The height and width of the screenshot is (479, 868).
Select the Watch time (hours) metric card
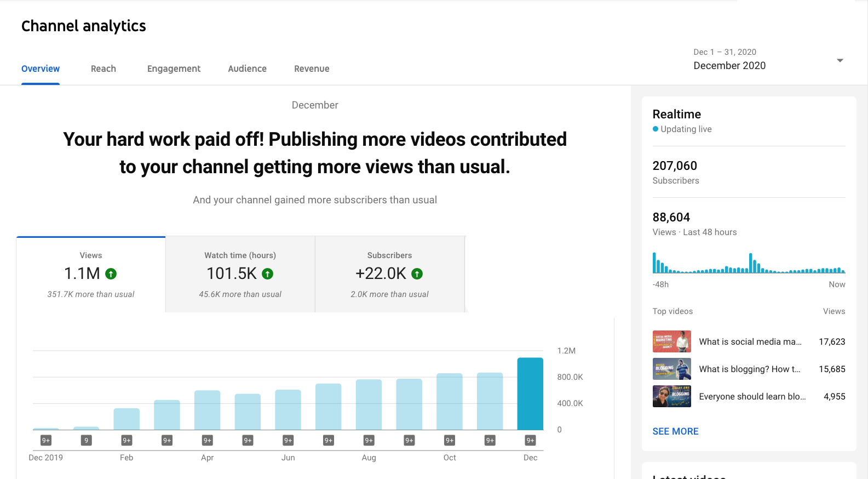click(240, 274)
